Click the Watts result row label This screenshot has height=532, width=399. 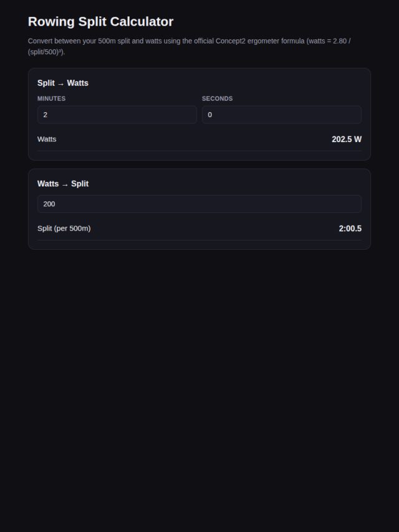click(x=47, y=139)
